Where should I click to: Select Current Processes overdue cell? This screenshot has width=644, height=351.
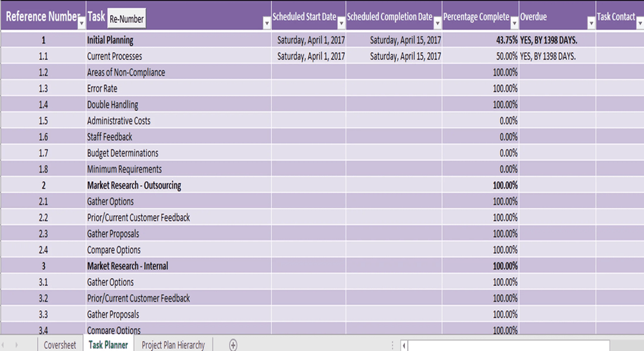point(557,56)
